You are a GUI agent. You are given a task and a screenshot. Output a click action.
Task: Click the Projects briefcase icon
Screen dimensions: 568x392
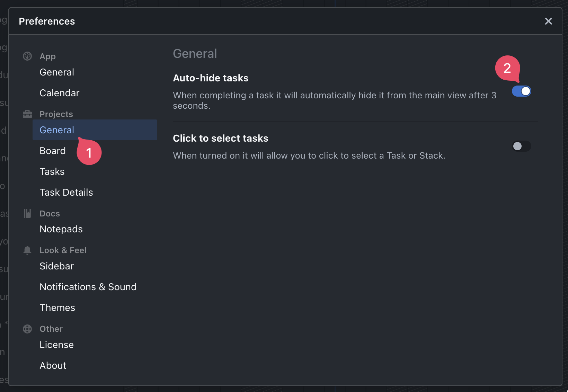(27, 114)
